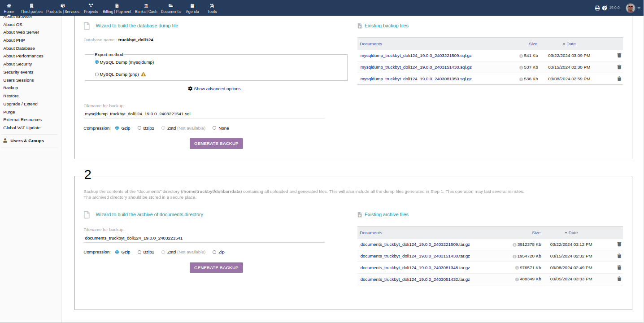The height and width of the screenshot is (323, 644).
Task: Click the documents archive filename field
Action: tap(204, 238)
